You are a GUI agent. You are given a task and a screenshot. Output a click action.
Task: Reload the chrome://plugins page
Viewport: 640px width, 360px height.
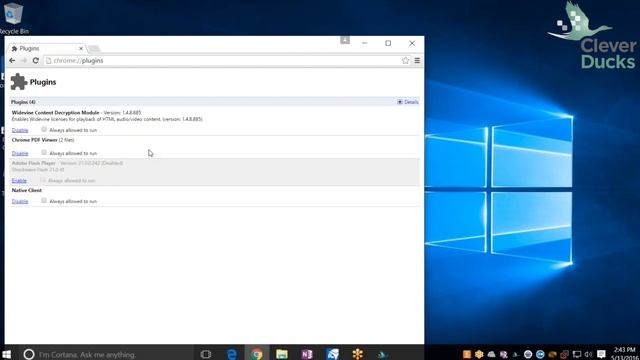coord(36,60)
